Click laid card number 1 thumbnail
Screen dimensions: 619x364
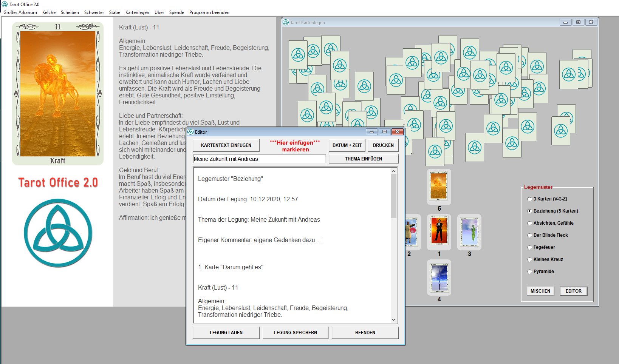click(439, 232)
